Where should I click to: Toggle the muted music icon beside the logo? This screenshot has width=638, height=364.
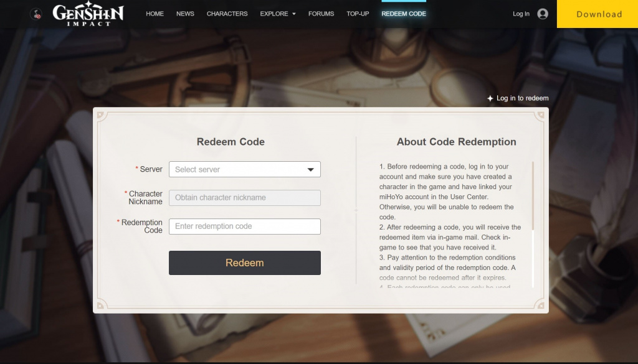point(36,14)
